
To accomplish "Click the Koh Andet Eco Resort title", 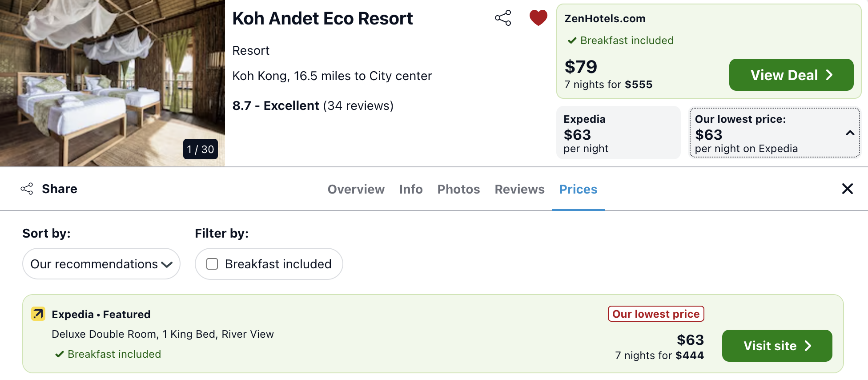I will [x=322, y=19].
